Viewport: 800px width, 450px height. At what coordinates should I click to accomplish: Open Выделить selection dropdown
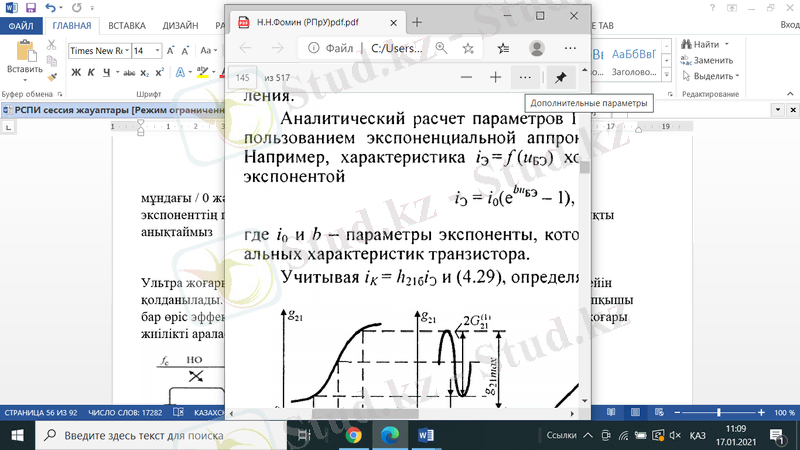710,76
